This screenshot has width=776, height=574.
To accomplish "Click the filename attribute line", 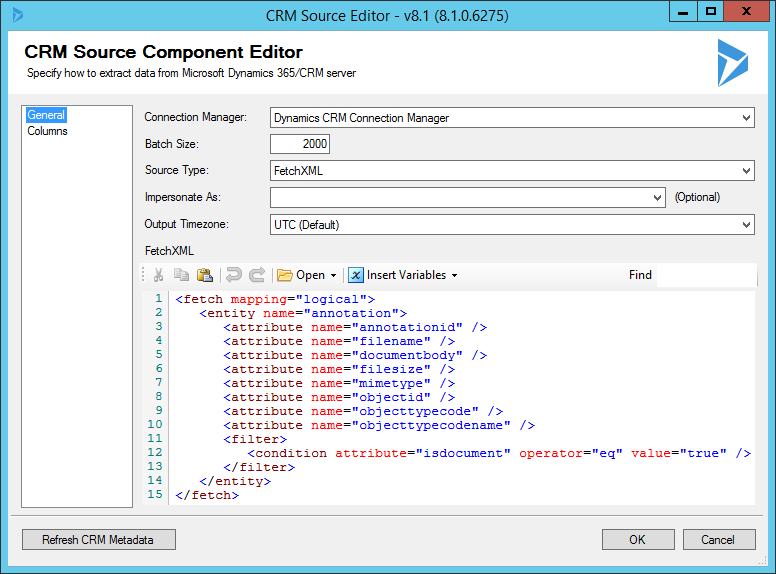I will [x=339, y=341].
